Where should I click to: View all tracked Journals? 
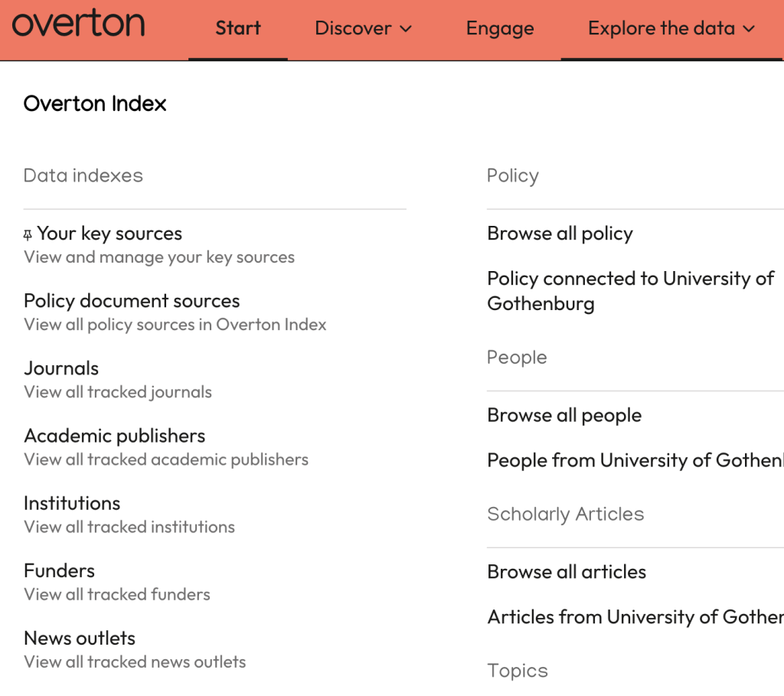61,368
